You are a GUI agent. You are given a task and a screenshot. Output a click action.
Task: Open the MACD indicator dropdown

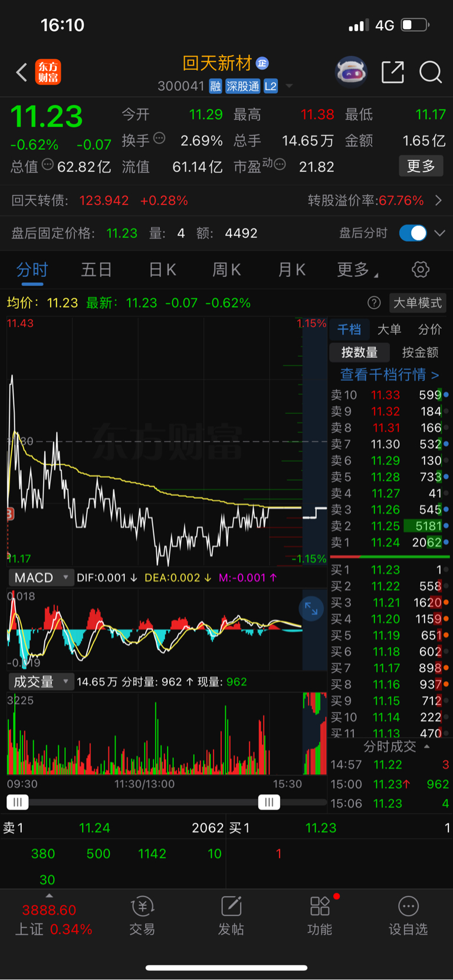tap(40, 578)
